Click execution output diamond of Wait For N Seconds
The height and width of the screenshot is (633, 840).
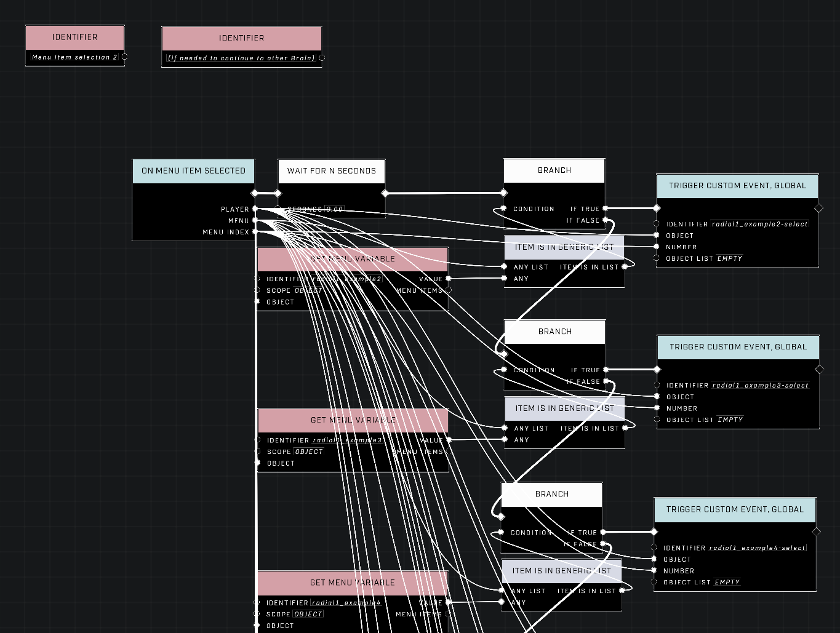coord(385,193)
